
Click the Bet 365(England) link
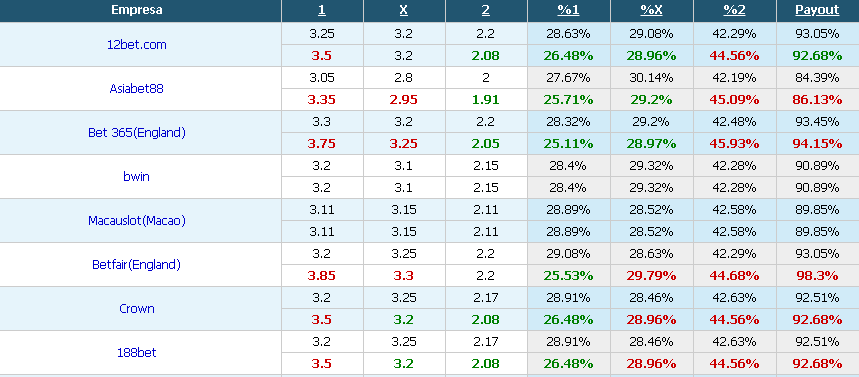pyautogui.click(x=136, y=133)
